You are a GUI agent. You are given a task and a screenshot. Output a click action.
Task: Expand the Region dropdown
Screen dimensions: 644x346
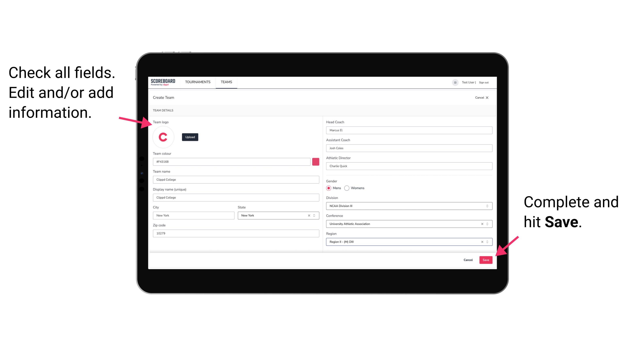pyautogui.click(x=487, y=242)
